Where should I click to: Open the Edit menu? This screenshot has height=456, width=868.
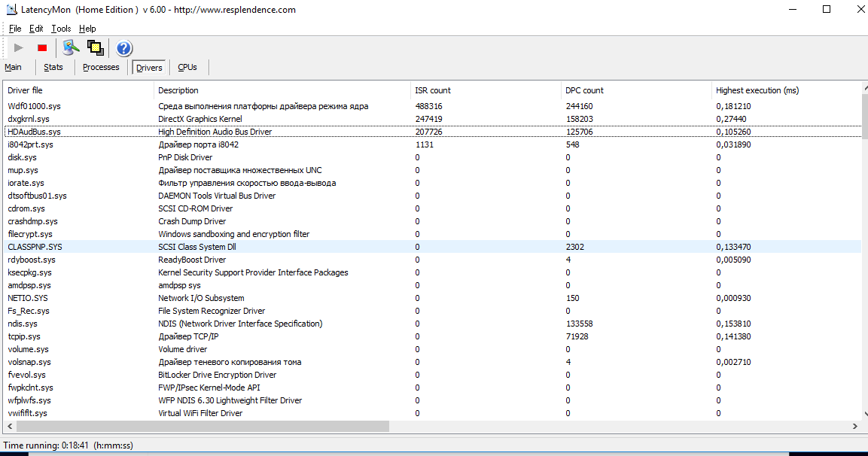pos(36,29)
